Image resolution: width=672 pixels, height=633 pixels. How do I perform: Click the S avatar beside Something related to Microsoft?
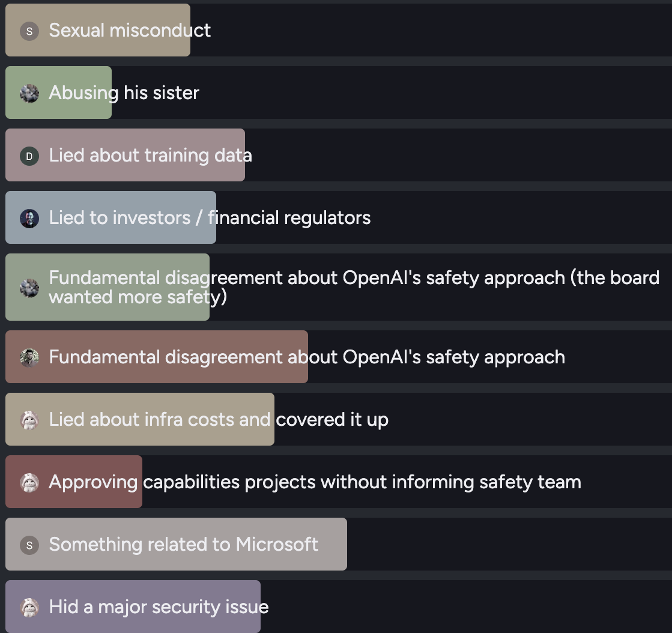29,545
